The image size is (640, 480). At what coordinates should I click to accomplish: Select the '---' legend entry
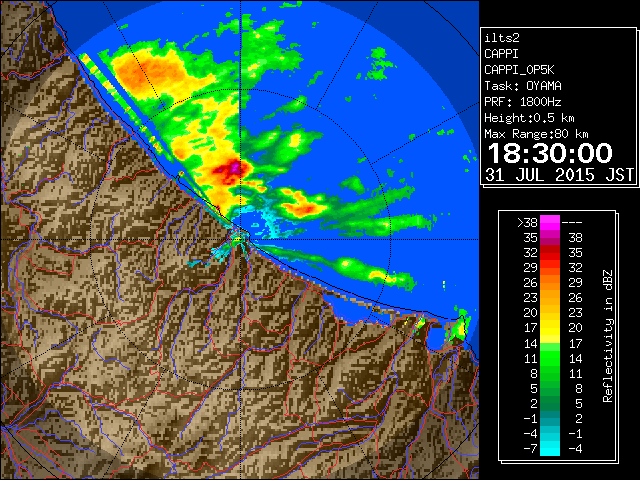(572, 222)
